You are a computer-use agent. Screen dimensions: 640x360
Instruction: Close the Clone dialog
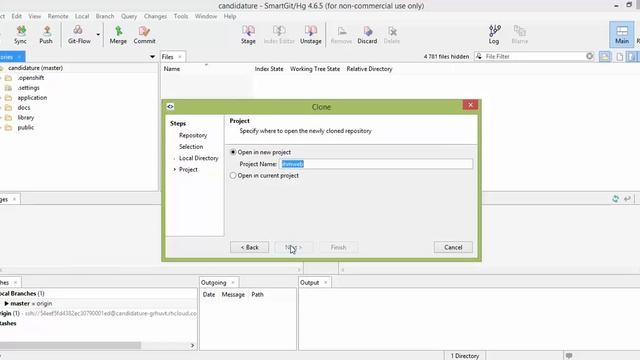pyautogui.click(x=470, y=105)
